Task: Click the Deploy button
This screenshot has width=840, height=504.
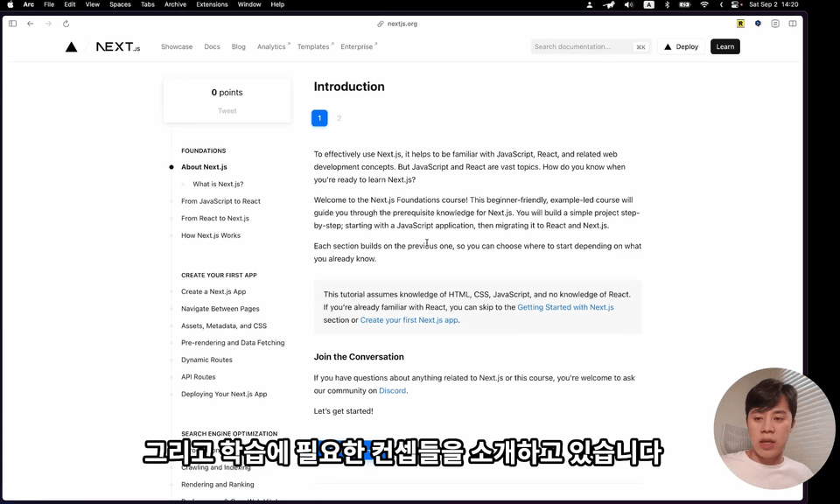Action: click(681, 46)
